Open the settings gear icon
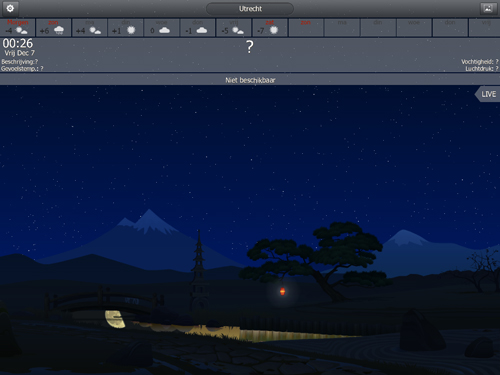This screenshot has width=500, height=375. point(10,8)
